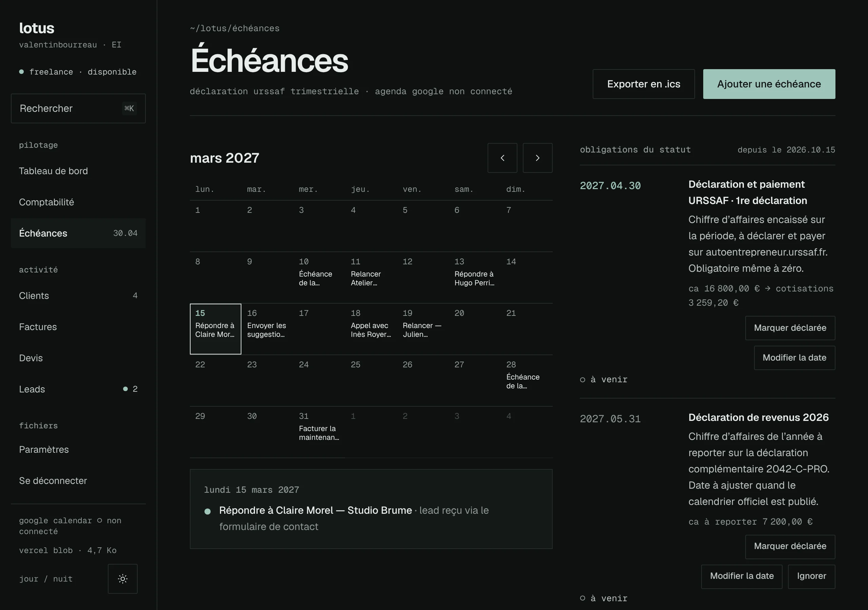This screenshot has width=868, height=610.
Task: Click Exporter en .ics button
Action: click(x=644, y=84)
